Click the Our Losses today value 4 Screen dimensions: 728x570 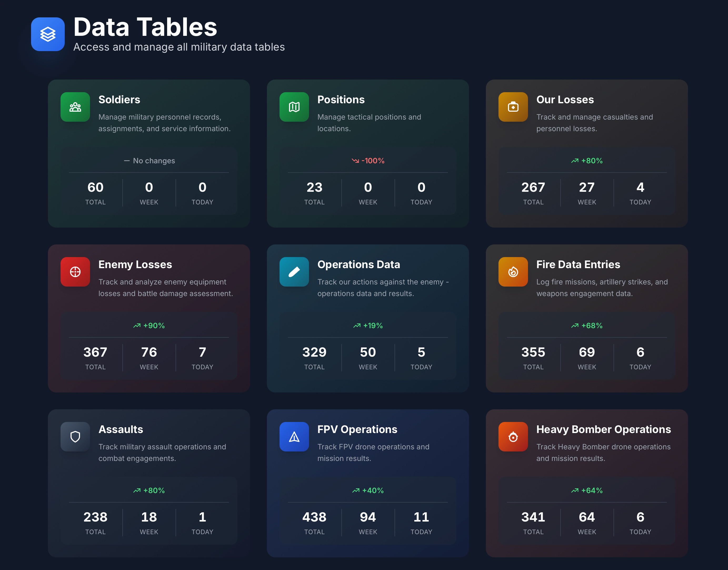pyautogui.click(x=640, y=187)
